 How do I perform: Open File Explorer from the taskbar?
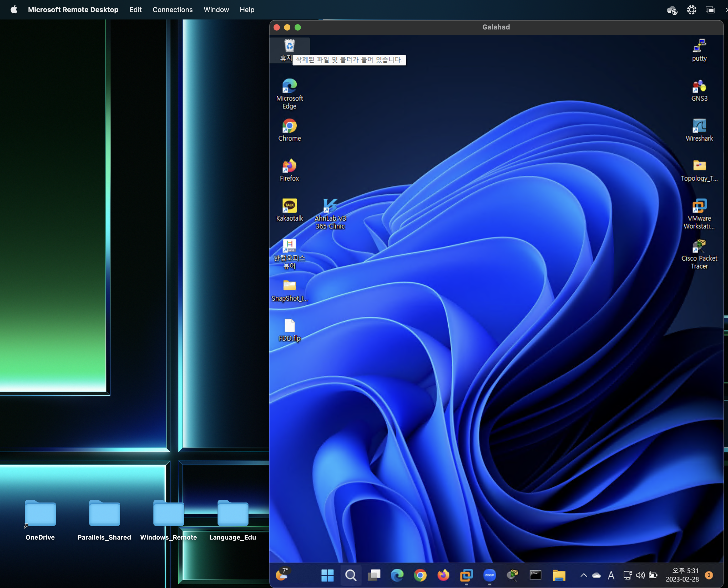point(559,575)
